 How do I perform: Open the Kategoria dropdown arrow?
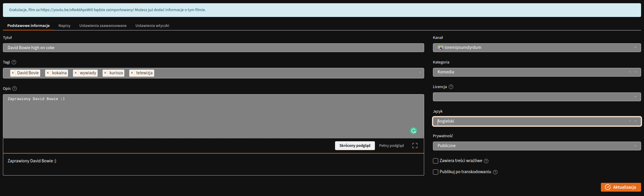point(635,72)
